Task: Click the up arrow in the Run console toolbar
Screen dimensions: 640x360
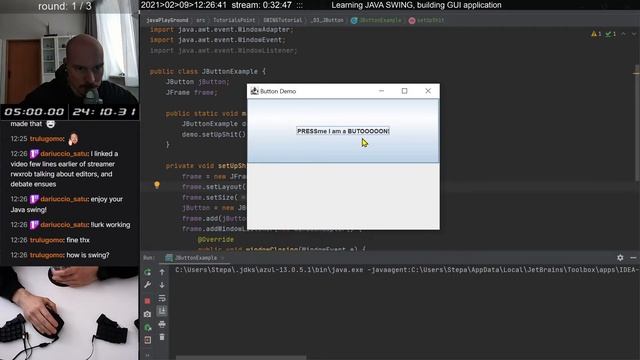Action: pos(162,272)
